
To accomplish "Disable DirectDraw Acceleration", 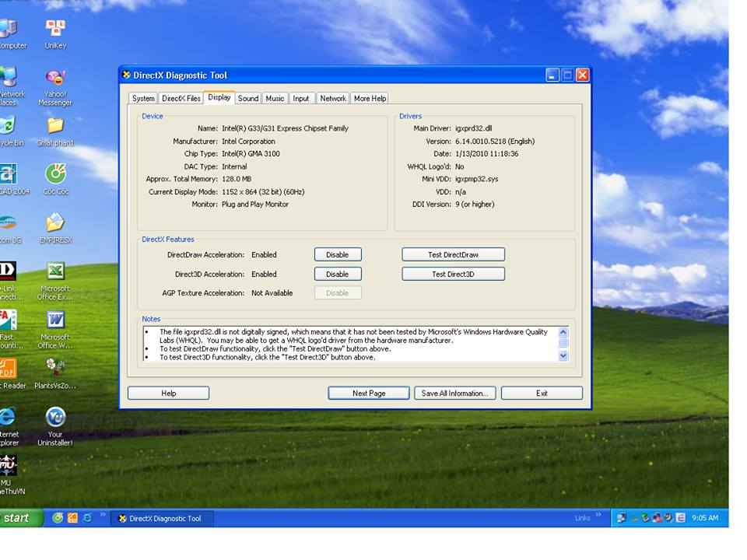I will (x=338, y=255).
